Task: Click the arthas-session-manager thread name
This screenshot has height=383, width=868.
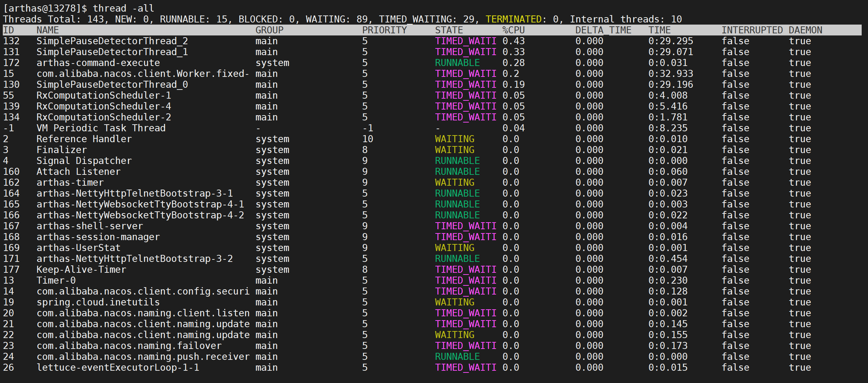Action: 98,237
